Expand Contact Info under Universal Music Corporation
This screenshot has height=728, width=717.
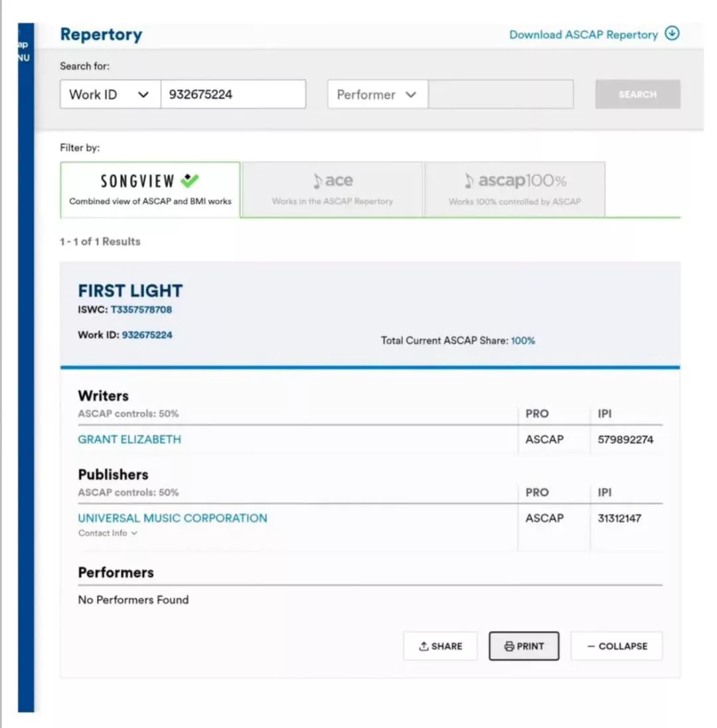click(108, 533)
